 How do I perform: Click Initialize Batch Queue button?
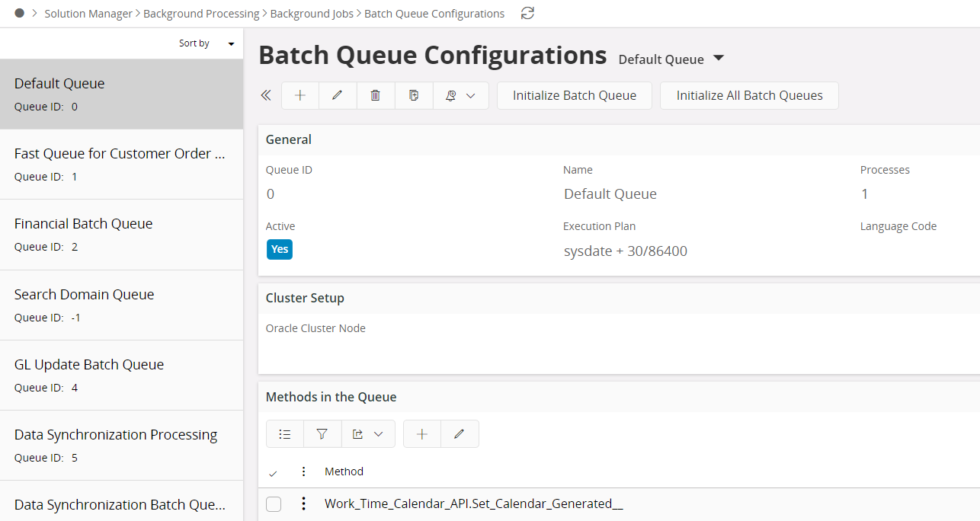click(x=575, y=96)
